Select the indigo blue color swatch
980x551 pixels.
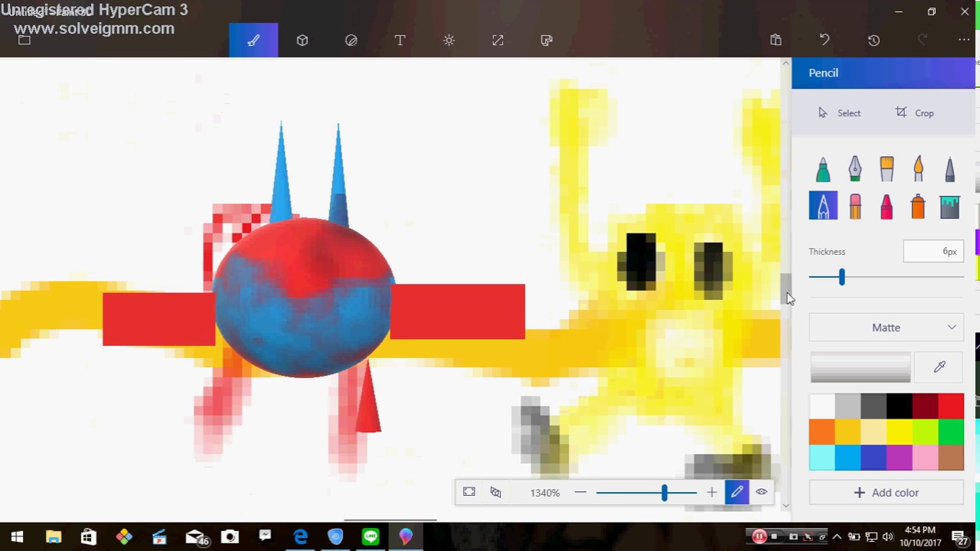pyautogui.click(x=874, y=458)
